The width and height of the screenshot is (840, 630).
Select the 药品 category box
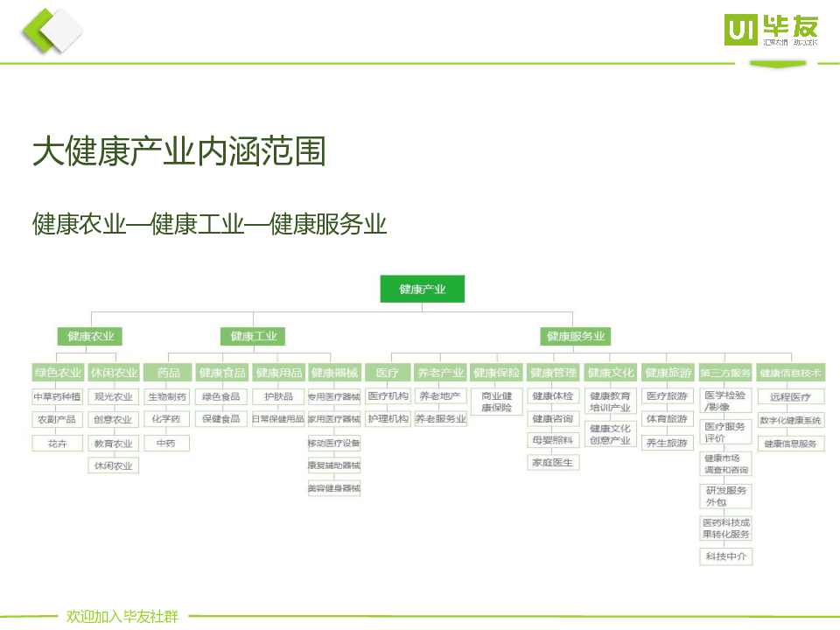pyautogui.click(x=168, y=373)
